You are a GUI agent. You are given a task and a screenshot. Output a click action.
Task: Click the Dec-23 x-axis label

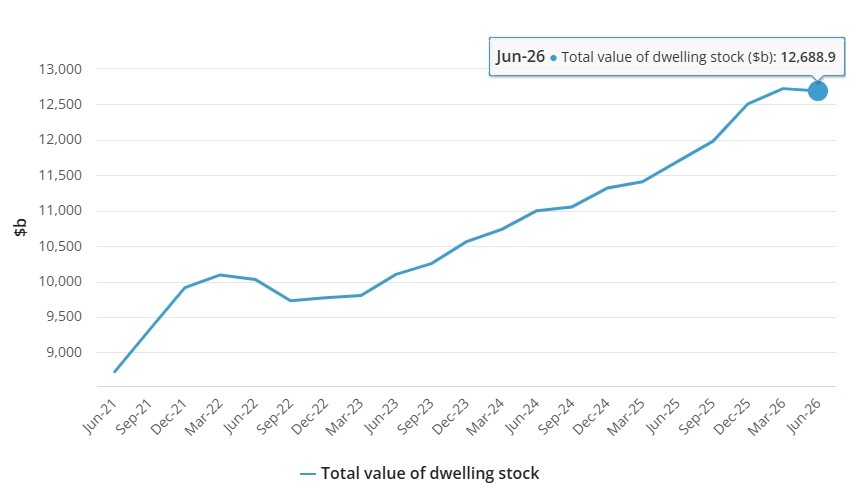coord(451,417)
